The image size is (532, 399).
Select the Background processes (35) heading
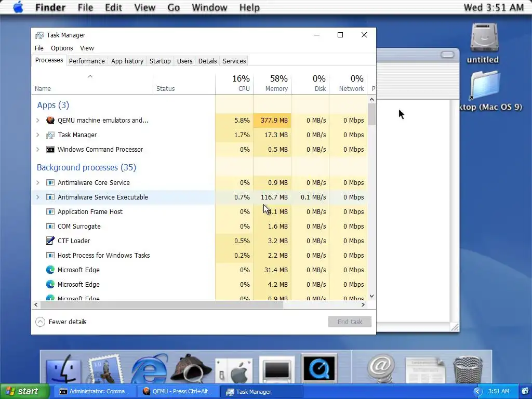pyautogui.click(x=86, y=168)
